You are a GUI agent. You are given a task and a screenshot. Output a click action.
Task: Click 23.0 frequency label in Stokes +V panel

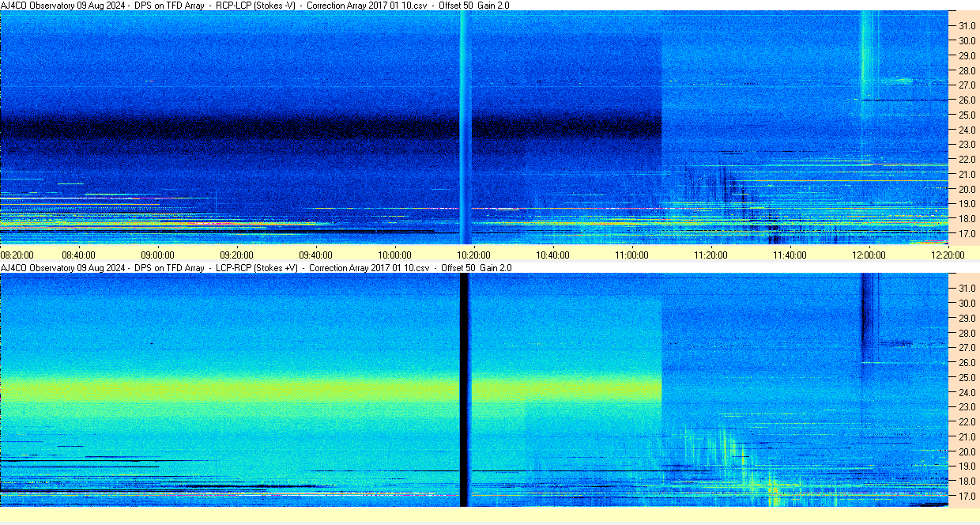pyautogui.click(x=967, y=407)
